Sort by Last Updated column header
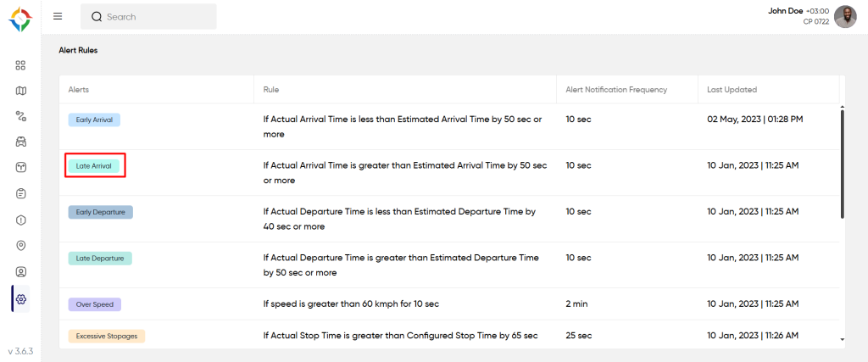 pos(732,90)
